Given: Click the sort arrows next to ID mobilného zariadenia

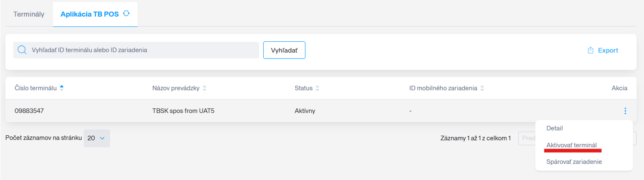Looking at the screenshot, I should click(x=482, y=88).
